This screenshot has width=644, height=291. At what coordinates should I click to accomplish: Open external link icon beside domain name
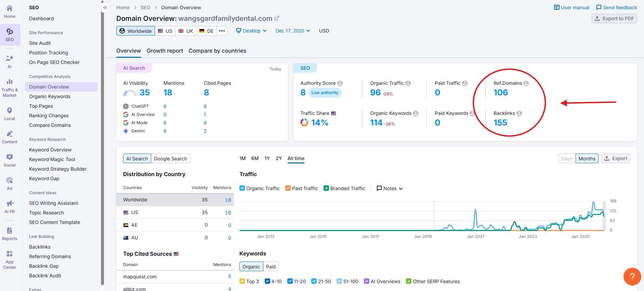pos(277,18)
